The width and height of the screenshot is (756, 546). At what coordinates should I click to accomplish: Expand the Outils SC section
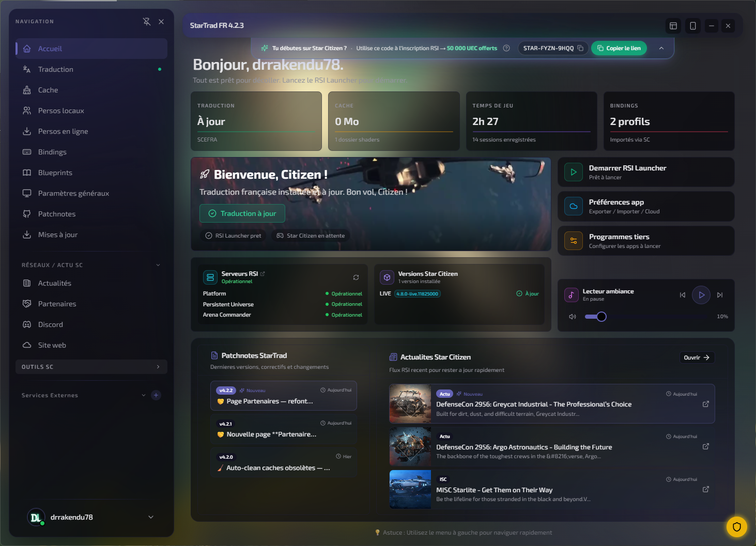click(x=91, y=367)
